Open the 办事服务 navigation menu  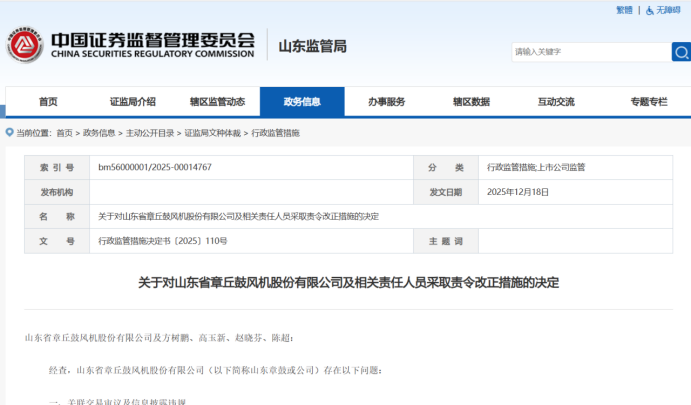[x=386, y=102]
